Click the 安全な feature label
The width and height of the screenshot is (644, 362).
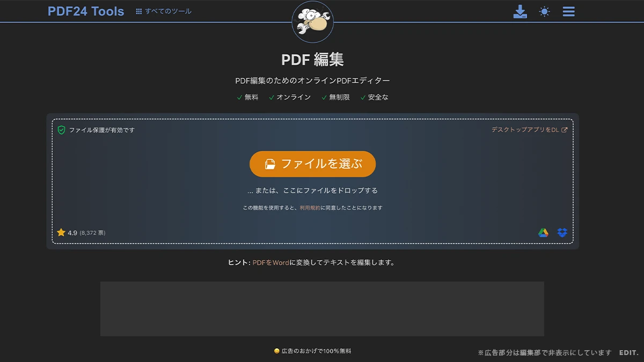pos(378,97)
